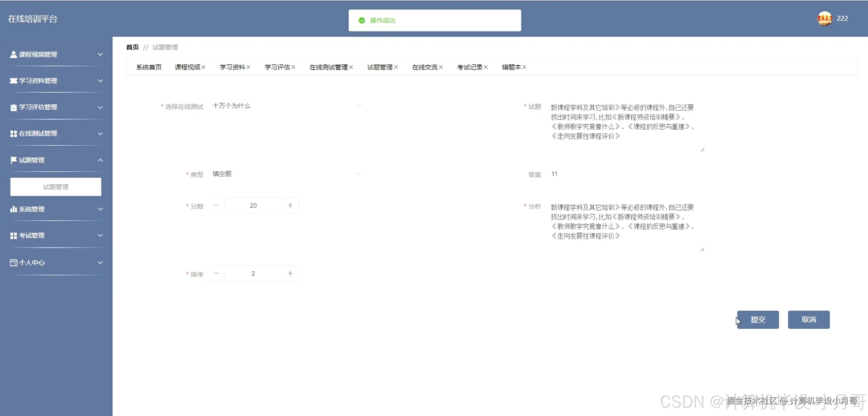This screenshot has width=868, height=416.
Task: Select the 考试管理 icon in sidebar
Action: click(x=14, y=235)
